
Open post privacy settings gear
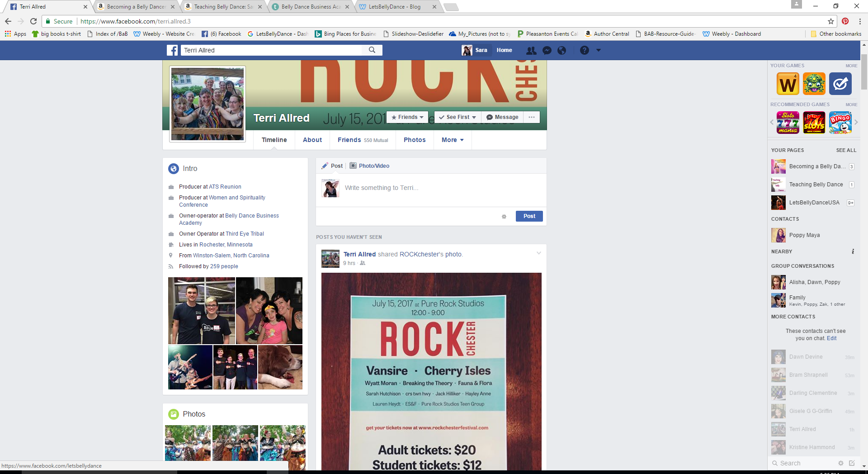coord(504,217)
